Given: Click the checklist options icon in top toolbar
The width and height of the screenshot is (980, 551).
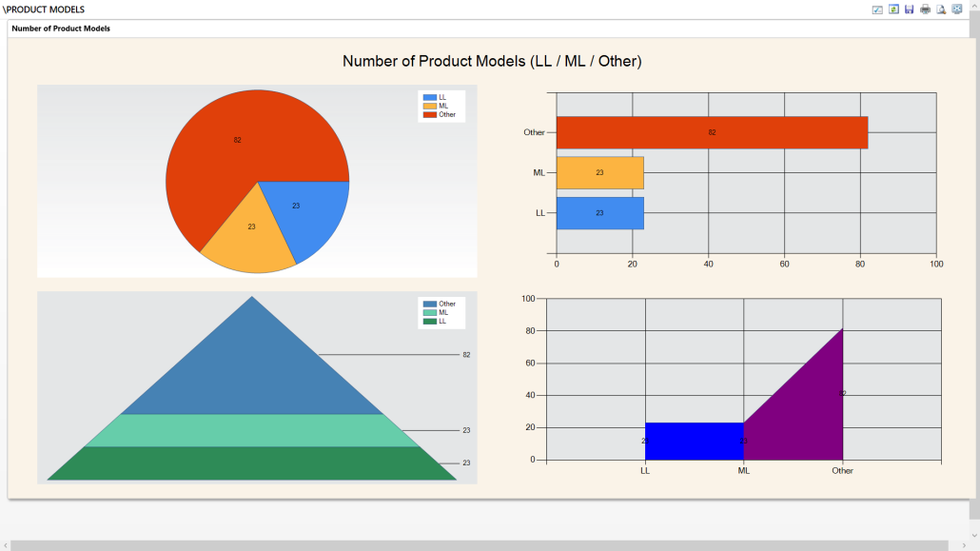Looking at the screenshot, I should 877,10.
